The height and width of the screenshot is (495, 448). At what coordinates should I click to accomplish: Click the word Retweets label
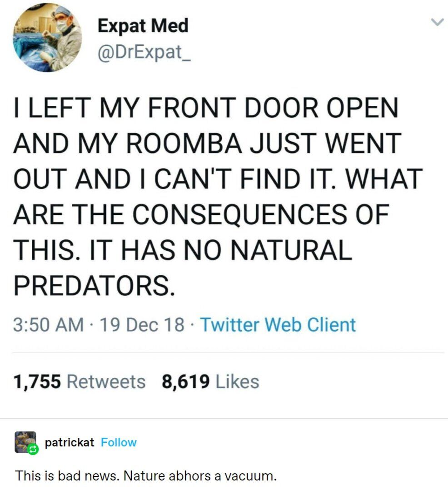tap(106, 381)
